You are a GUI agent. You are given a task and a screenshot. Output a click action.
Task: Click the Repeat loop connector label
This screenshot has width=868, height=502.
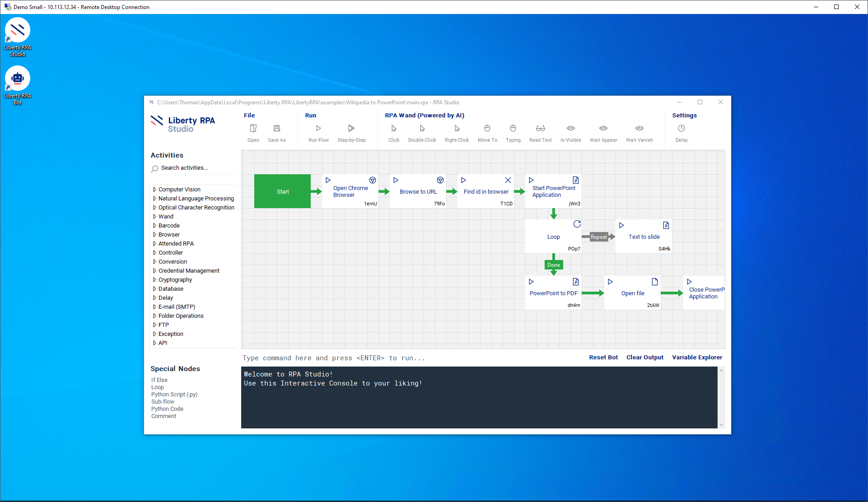tap(599, 237)
